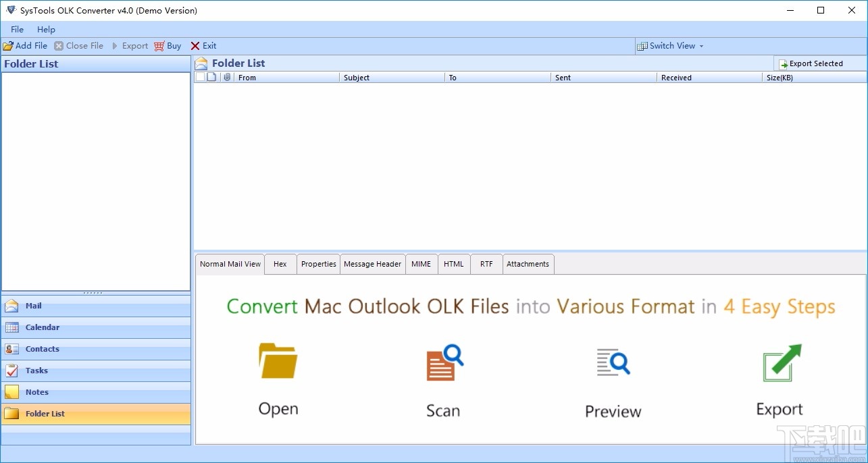Select the Mail pane icon
868x463 pixels.
[14, 306]
